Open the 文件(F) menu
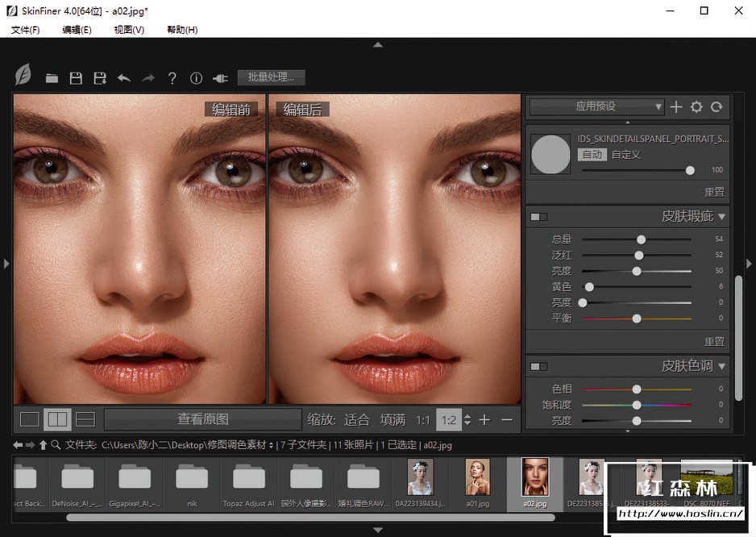 26,30
